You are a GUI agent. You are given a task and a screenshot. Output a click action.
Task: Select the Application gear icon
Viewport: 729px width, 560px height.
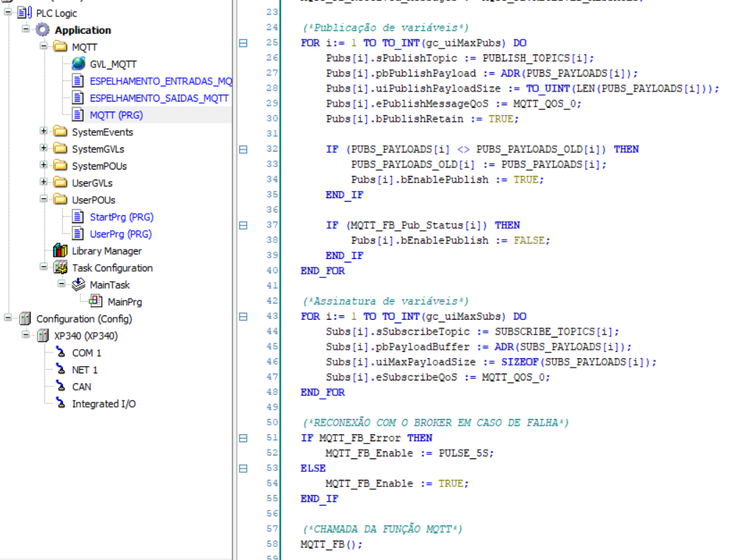click(43, 30)
